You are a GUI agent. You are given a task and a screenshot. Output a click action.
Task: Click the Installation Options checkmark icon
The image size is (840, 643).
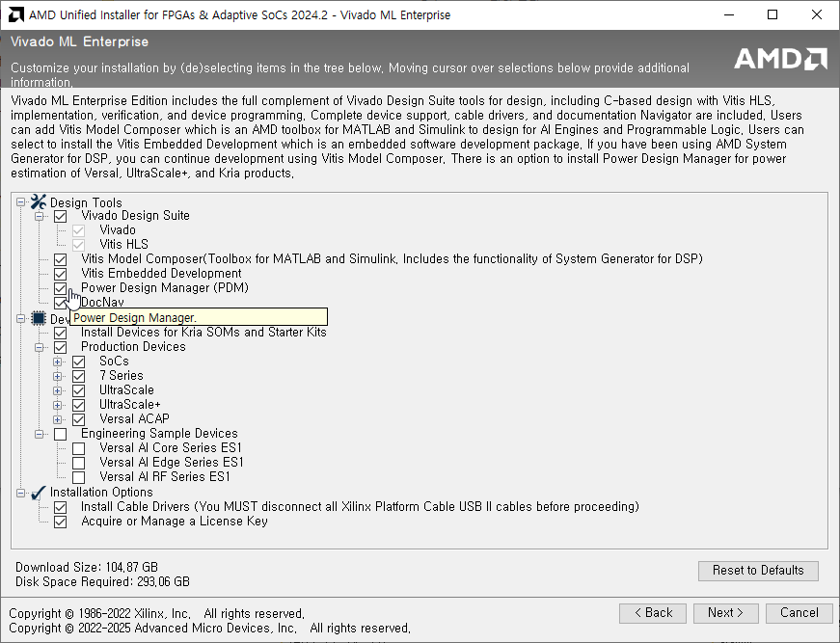tap(39, 493)
